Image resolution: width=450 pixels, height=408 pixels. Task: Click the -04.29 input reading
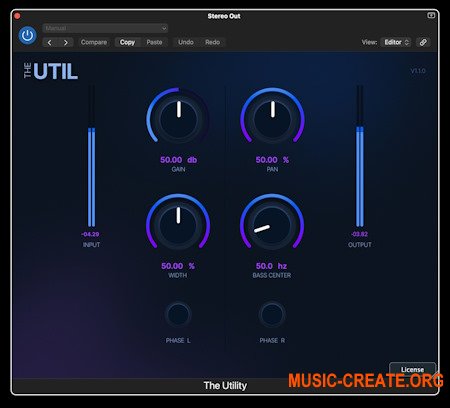(x=90, y=234)
